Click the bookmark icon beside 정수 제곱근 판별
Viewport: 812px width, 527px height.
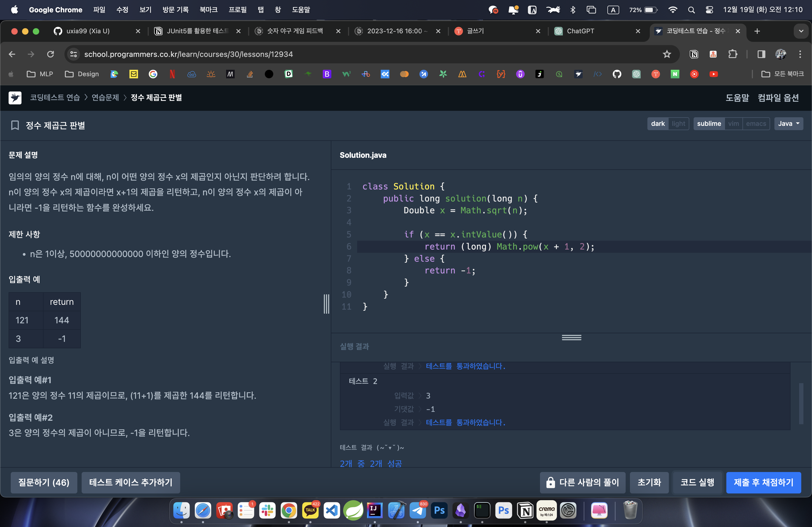(x=15, y=125)
